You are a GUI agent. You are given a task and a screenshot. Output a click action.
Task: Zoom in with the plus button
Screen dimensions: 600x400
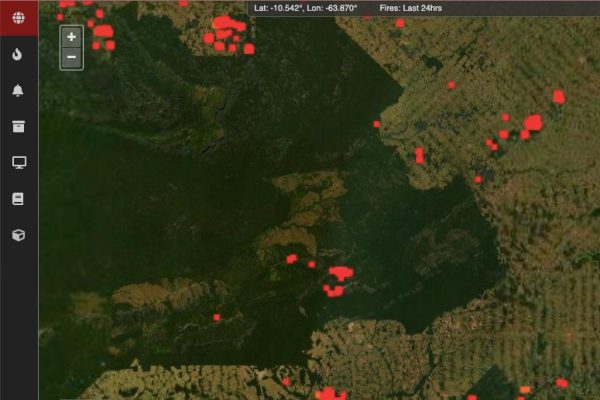point(72,37)
